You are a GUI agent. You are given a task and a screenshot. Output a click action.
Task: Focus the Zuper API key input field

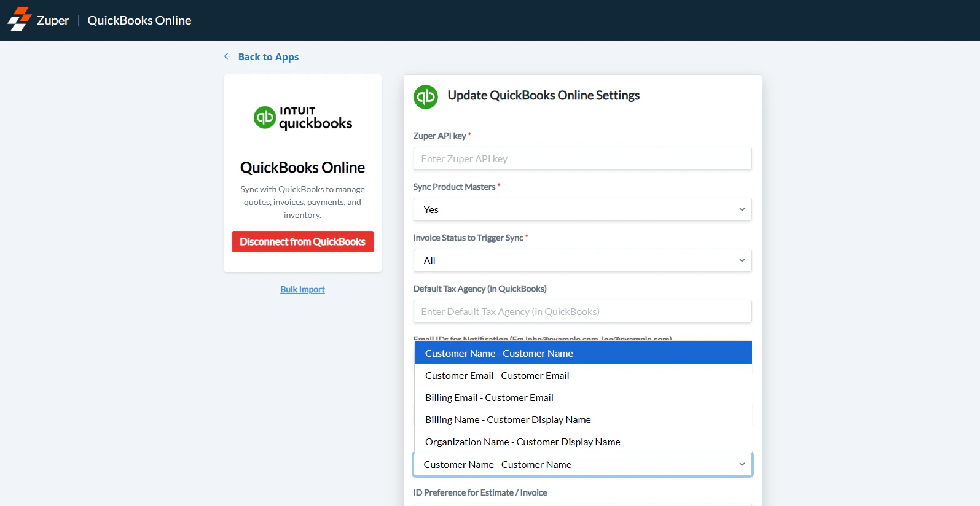click(582, 158)
